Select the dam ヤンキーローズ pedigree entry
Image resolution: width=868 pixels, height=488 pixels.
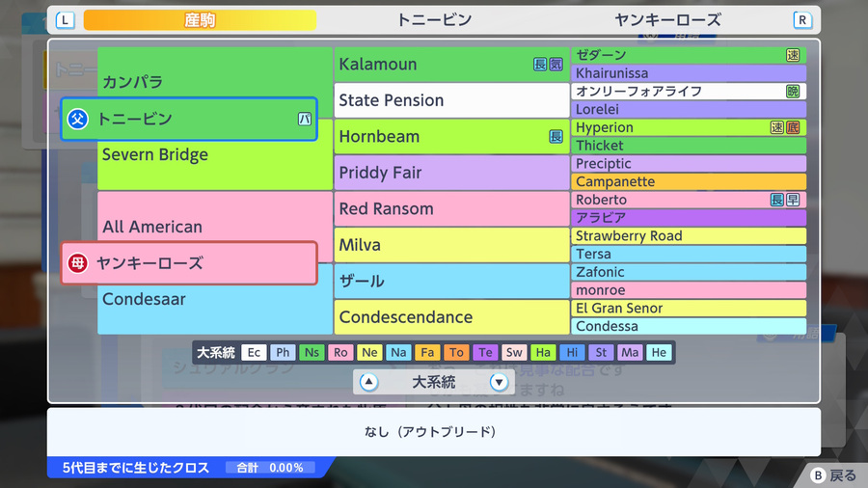(x=189, y=263)
